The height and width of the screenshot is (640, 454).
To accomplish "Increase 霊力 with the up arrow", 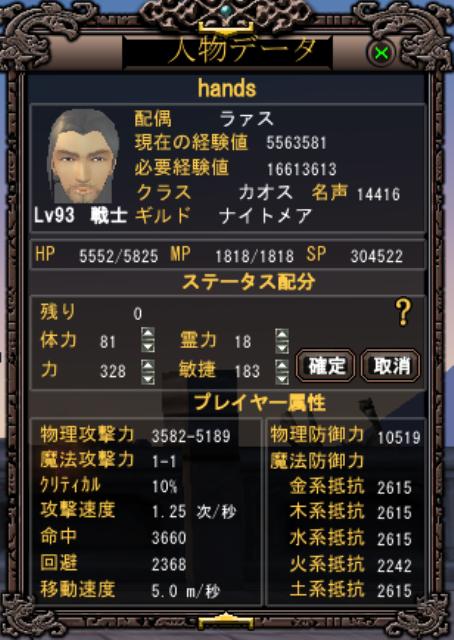I will coord(282,335).
